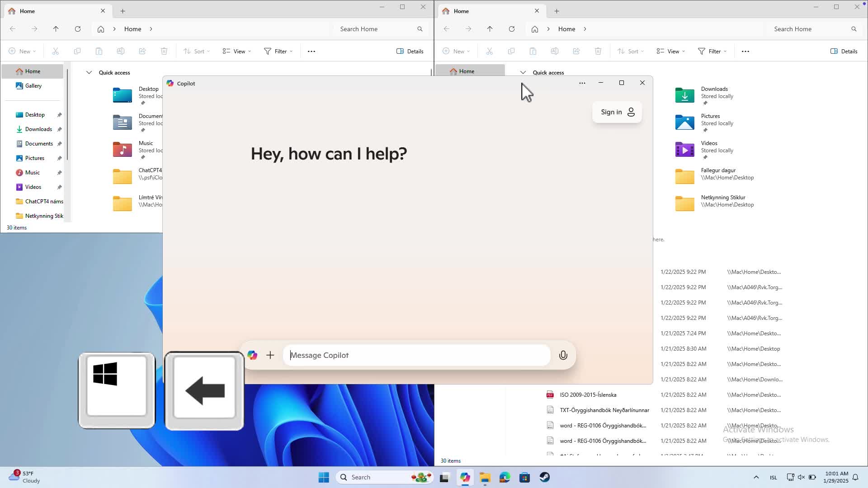The width and height of the screenshot is (868, 488).
Task: Toggle Details pane in left Explorer window
Action: 410,52
